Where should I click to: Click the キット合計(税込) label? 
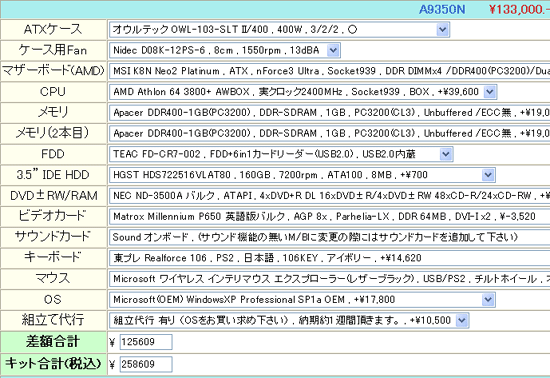pyautogui.click(x=53, y=364)
